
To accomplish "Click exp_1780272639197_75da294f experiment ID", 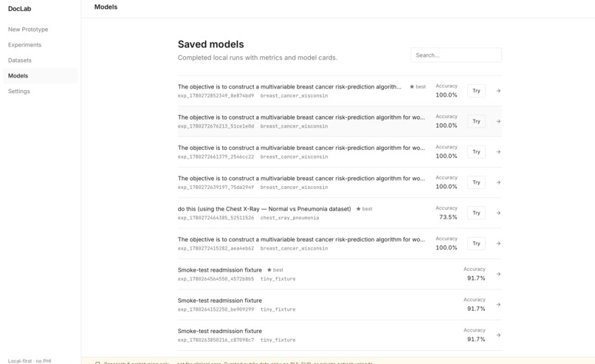I will point(216,187).
